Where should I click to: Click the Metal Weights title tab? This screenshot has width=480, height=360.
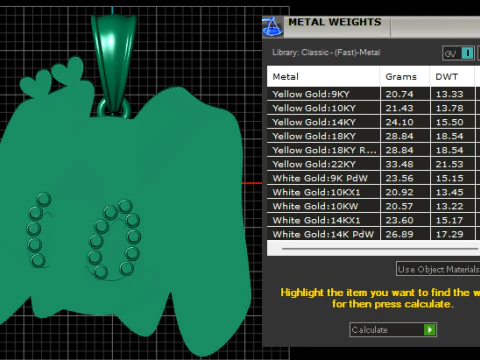[335, 23]
